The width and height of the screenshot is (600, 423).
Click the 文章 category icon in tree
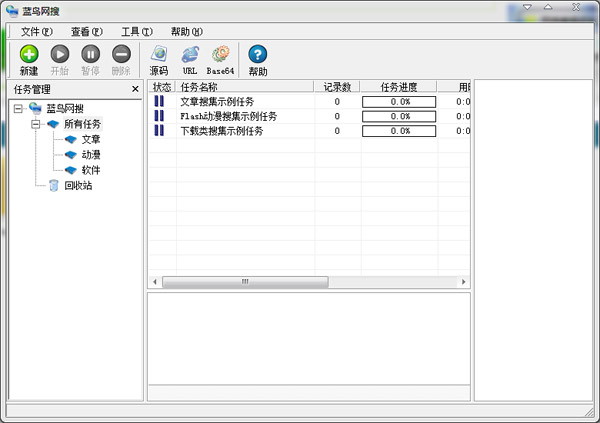(71, 139)
